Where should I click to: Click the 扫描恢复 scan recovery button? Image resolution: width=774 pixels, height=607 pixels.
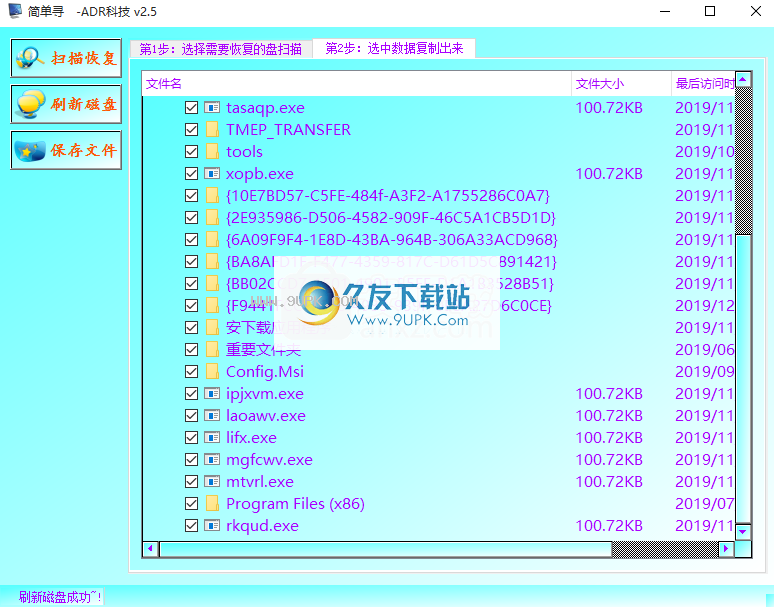pyautogui.click(x=66, y=58)
